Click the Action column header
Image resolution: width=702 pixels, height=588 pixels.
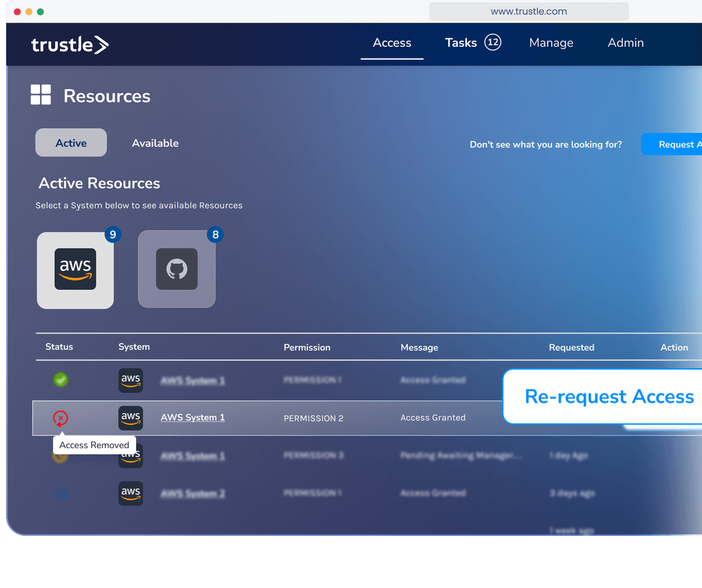tap(674, 347)
